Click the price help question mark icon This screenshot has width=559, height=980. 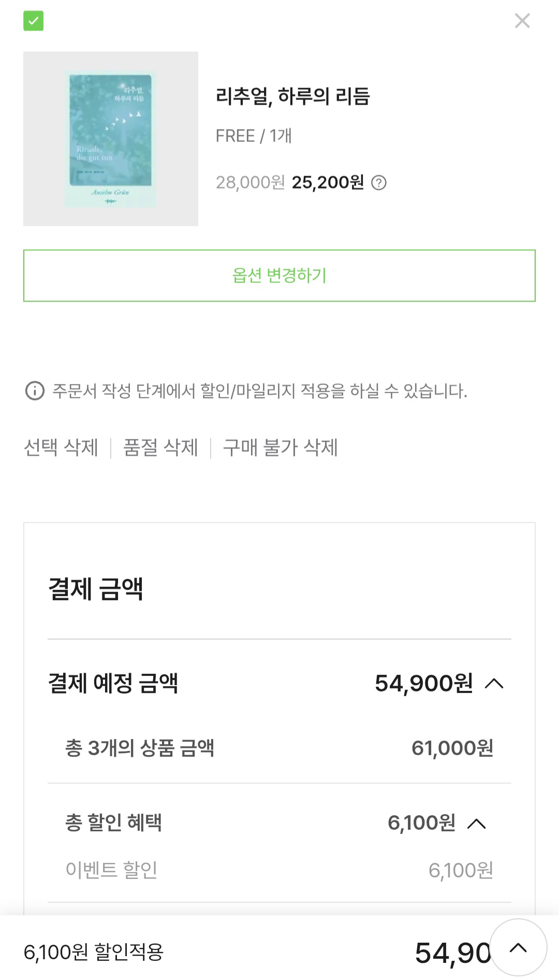tap(379, 183)
